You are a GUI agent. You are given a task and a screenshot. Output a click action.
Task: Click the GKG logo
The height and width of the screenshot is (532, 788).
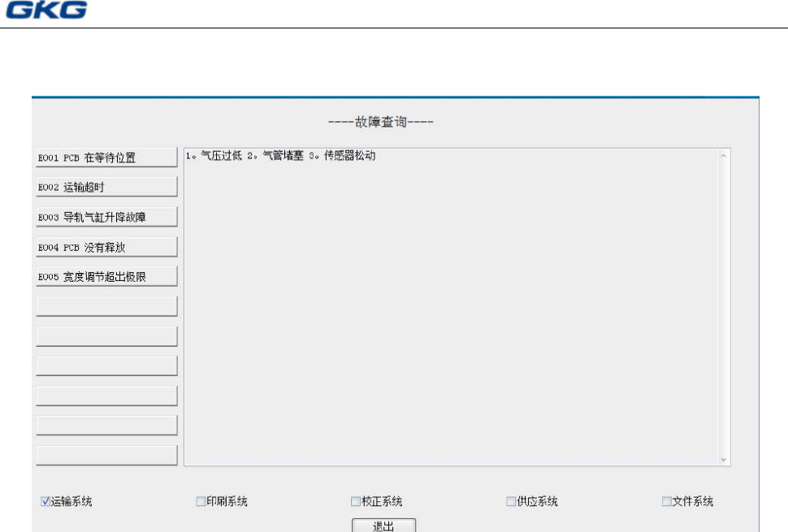tap(46, 10)
